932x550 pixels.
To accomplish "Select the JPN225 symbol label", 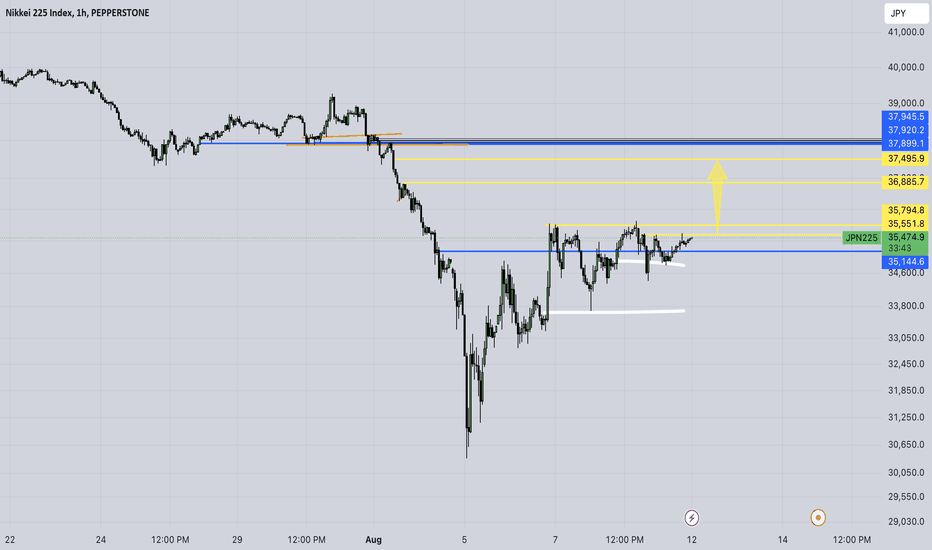I will (861, 238).
